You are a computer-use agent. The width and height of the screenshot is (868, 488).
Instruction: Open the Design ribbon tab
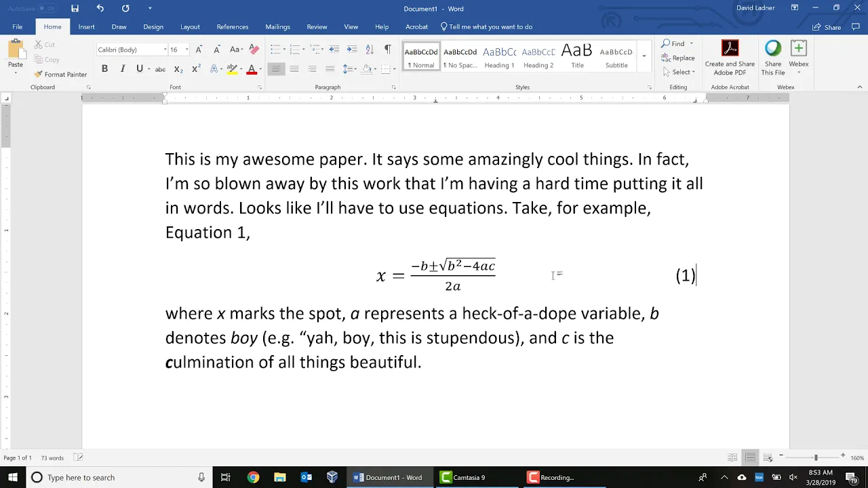(x=153, y=26)
